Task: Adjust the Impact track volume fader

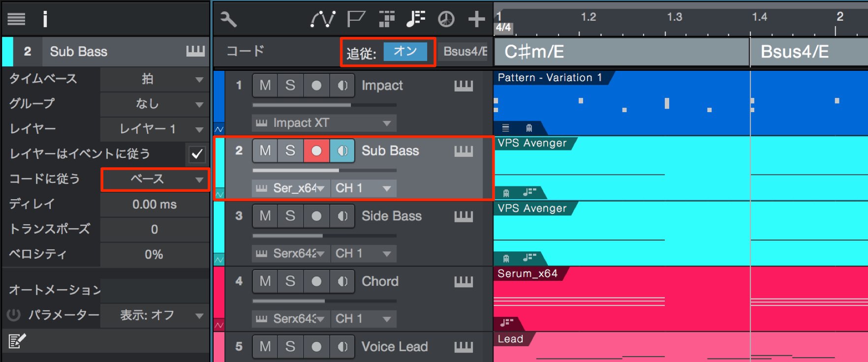Action: 324,105
